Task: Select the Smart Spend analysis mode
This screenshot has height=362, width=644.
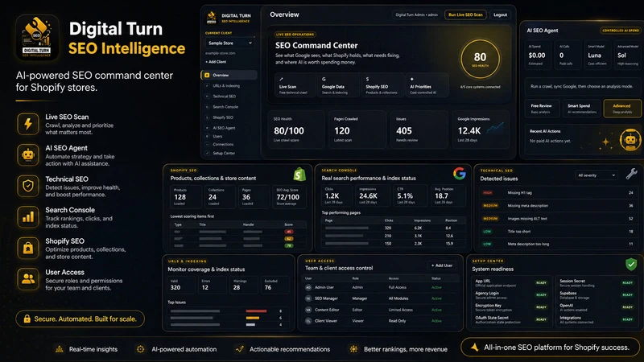Action: pyautogui.click(x=580, y=109)
